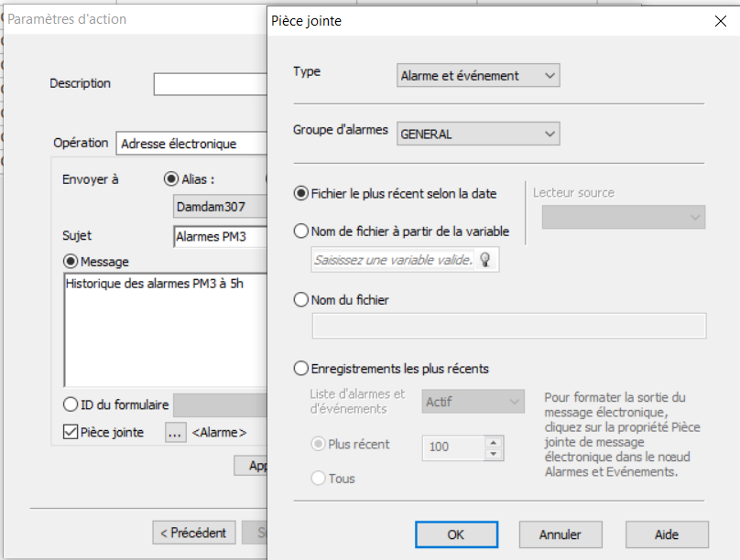Open help with the Aide button

666,534
